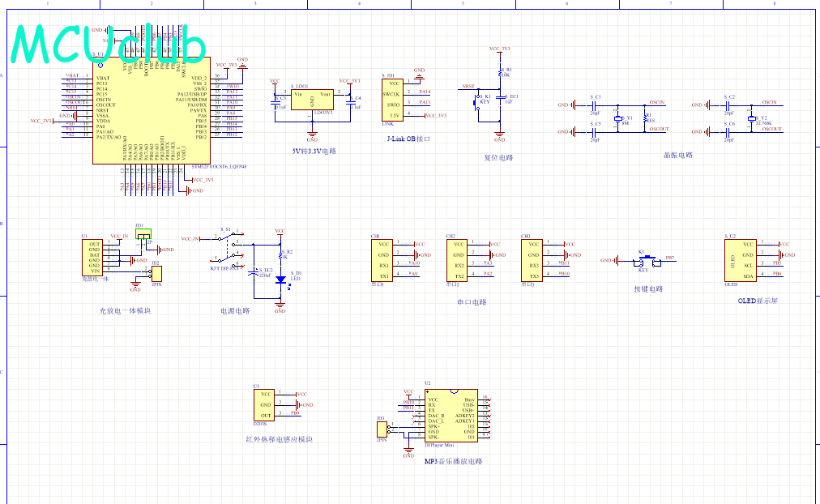Click the SWCLK pin name in S_JD1

coord(391,95)
